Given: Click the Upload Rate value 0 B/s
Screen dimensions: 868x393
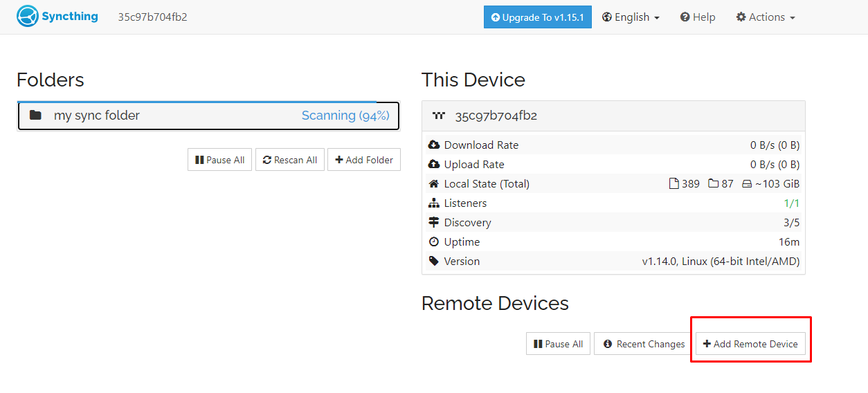Looking at the screenshot, I should [775, 164].
